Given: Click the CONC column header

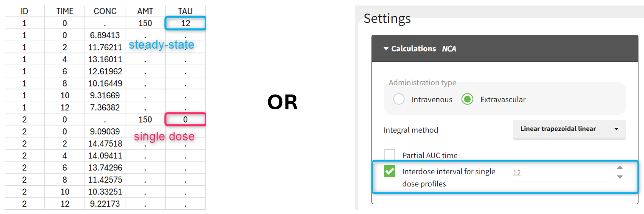Looking at the screenshot, I should [x=105, y=11].
